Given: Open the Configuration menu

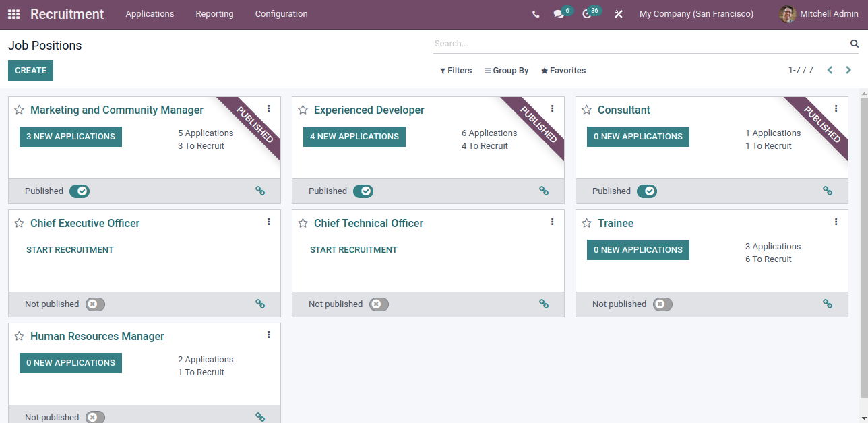Looking at the screenshot, I should coord(281,14).
